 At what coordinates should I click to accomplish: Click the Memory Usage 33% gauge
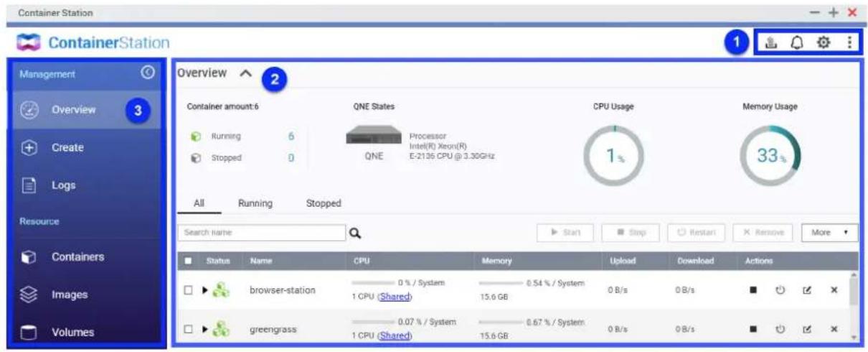click(770, 157)
